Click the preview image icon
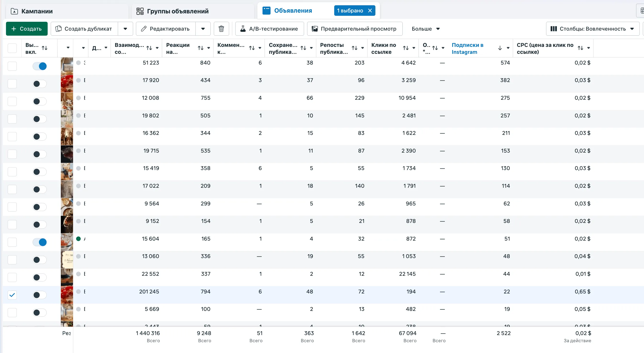Image resolution: width=644 pixels, height=353 pixels. point(315,29)
